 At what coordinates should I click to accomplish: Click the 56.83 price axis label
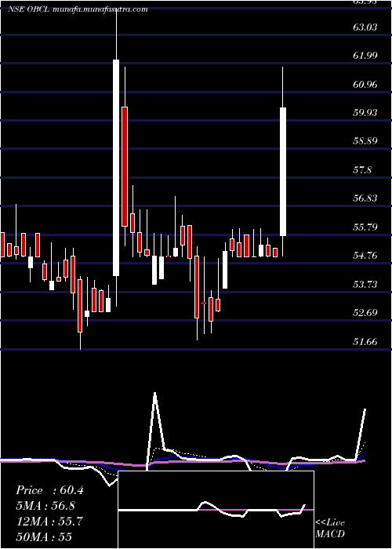tap(365, 198)
